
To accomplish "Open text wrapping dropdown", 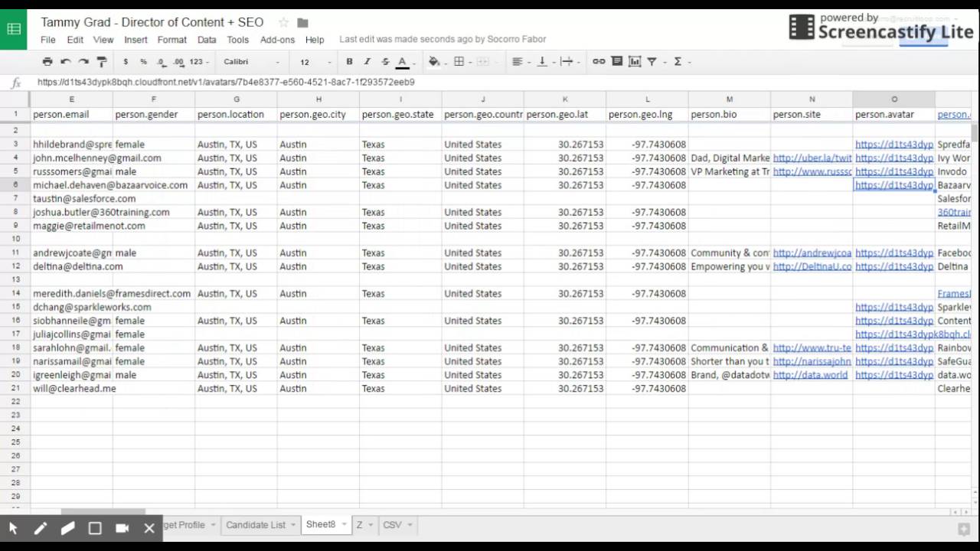I will coord(569,61).
